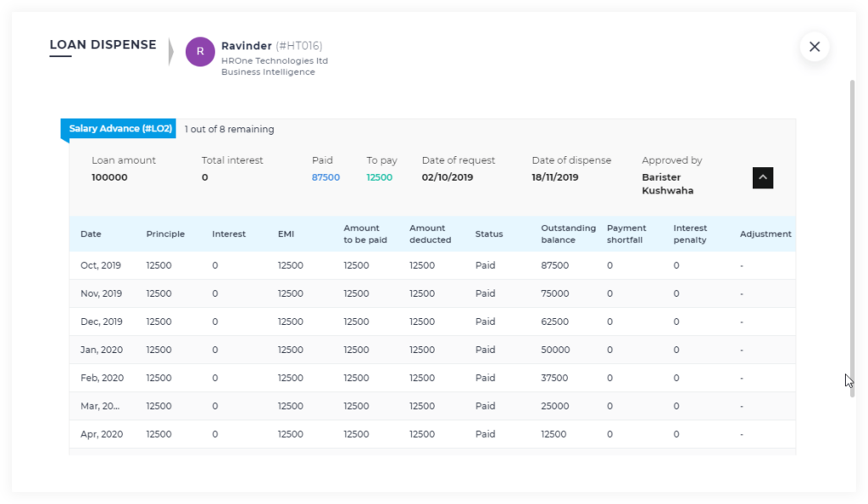Click the Ravinder profile avatar icon
This screenshot has width=868, height=504.
(x=200, y=52)
